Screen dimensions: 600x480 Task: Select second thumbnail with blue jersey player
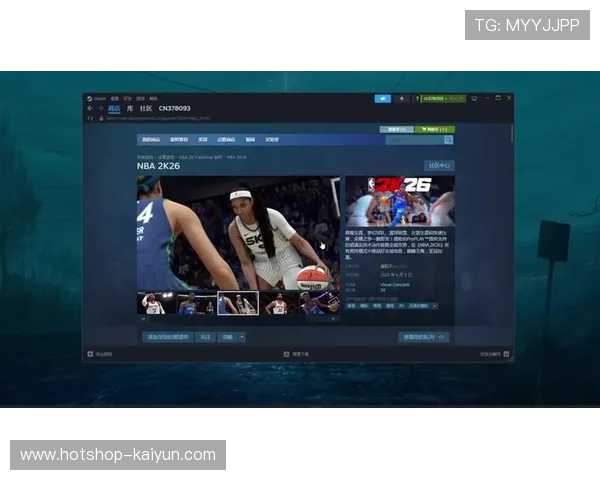pos(196,303)
